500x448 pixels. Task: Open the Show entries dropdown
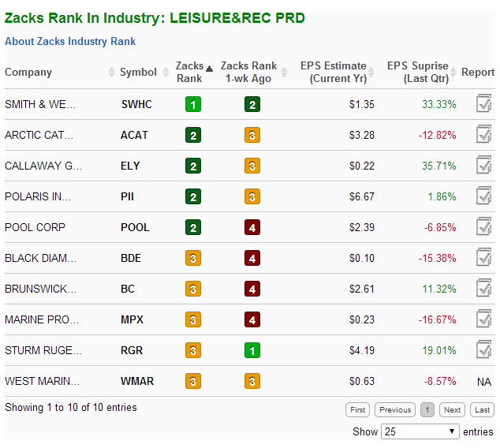click(420, 431)
